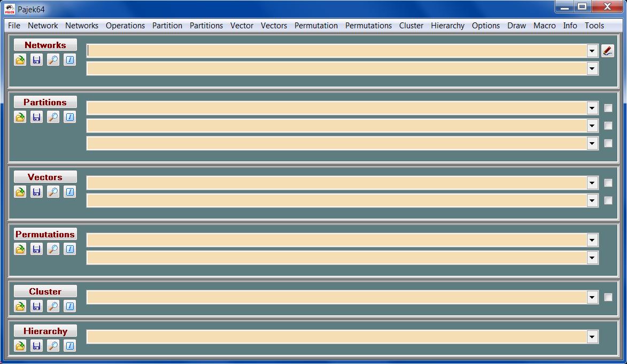Save network using Networks floppy disk icon
The image size is (627, 364).
[x=36, y=60]
